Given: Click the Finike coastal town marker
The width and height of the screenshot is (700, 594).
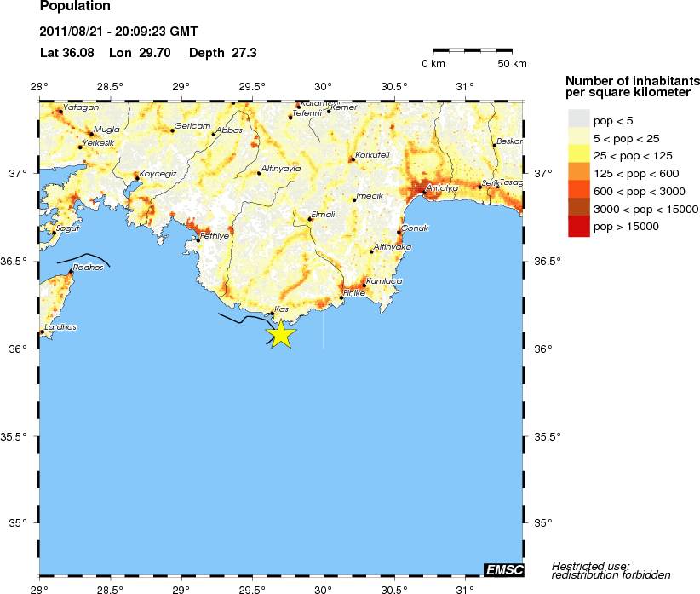Looking at the screenshot, I should (341, 297).
